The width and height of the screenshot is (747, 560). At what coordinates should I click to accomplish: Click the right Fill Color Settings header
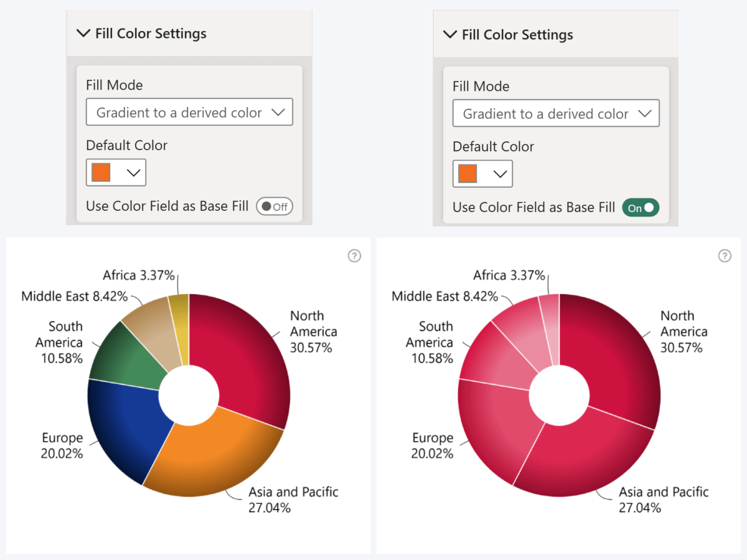(x=517, y=35)
